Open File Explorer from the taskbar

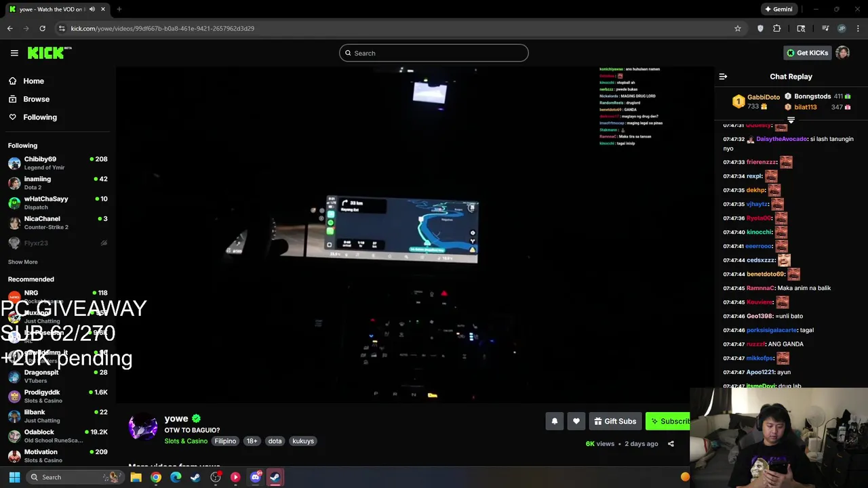coord(136,477)
